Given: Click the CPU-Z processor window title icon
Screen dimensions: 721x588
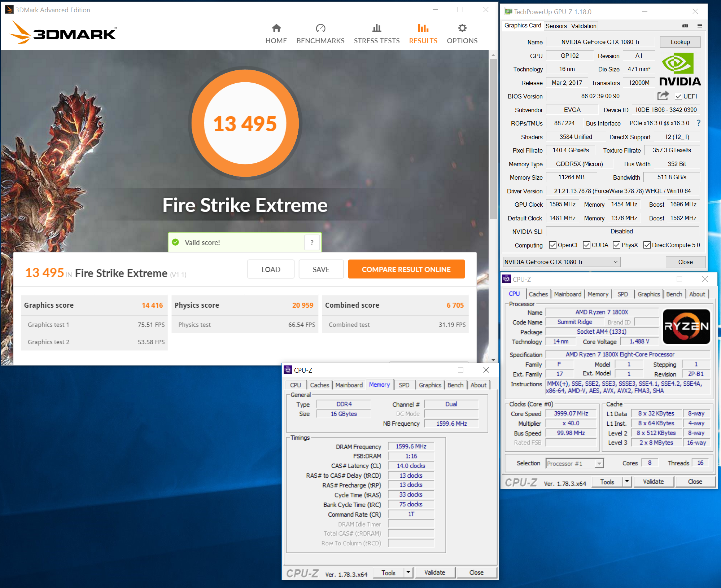Looking at the screenshot, I should [x=507, y=279].
